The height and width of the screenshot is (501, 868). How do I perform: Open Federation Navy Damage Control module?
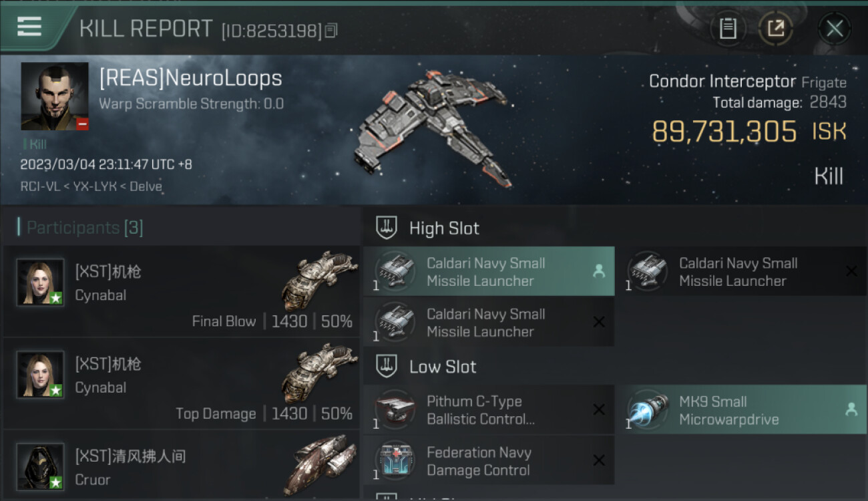tap(489, 461)
